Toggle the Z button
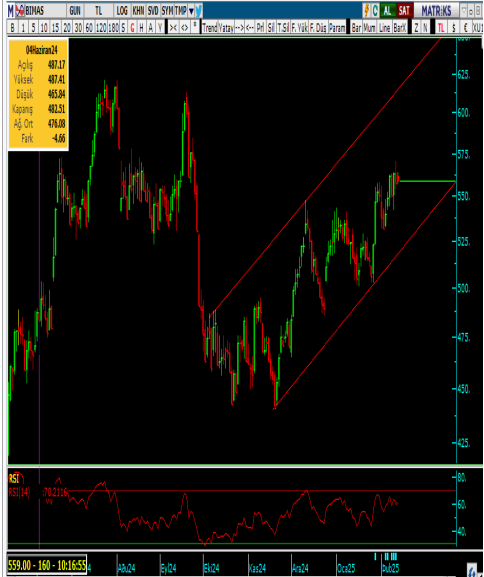 (416, 27)
